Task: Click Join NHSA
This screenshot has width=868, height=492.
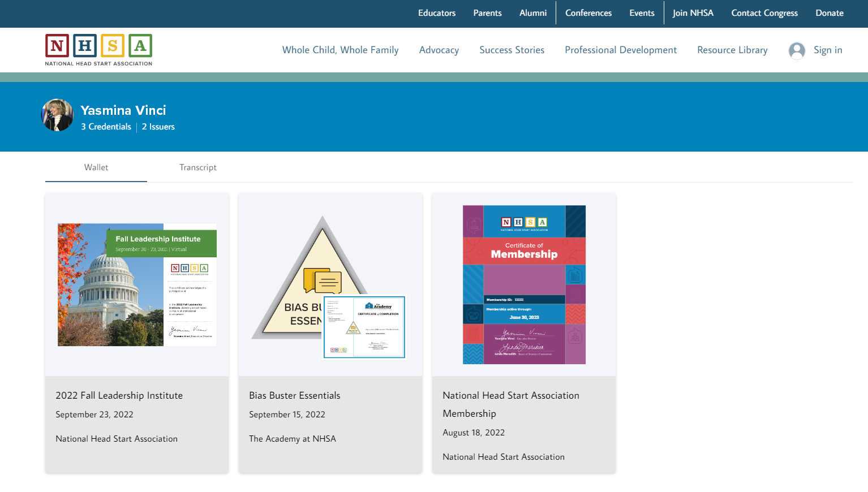Action: tap(693, 13)
